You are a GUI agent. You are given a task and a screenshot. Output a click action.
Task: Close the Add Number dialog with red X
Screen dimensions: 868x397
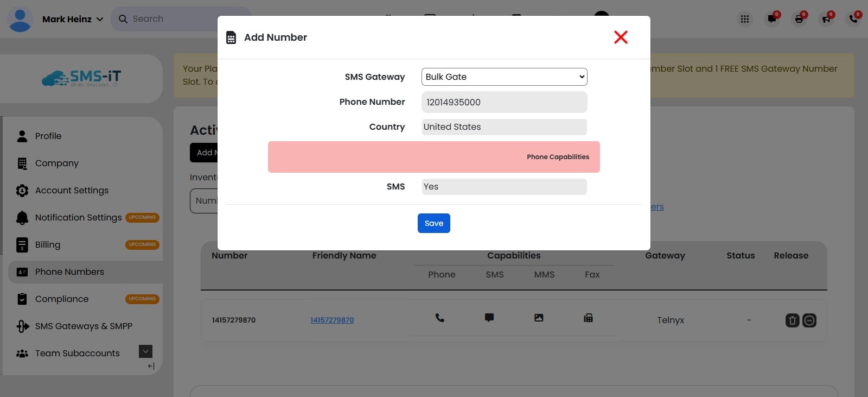pyautogui.click(x=621, y=37)
